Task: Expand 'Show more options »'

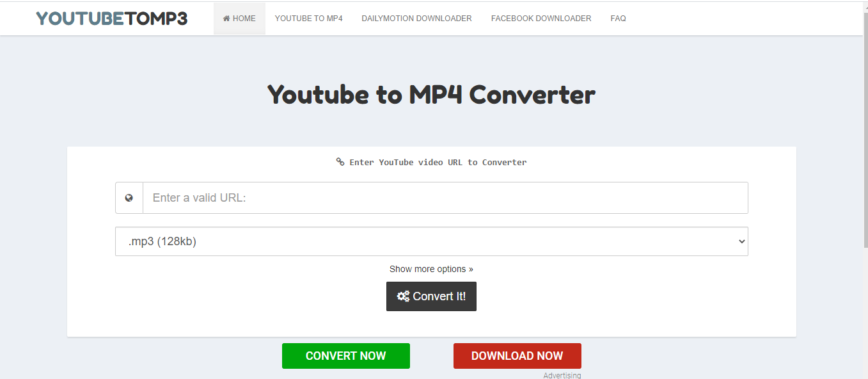Action: coord(431,269)
